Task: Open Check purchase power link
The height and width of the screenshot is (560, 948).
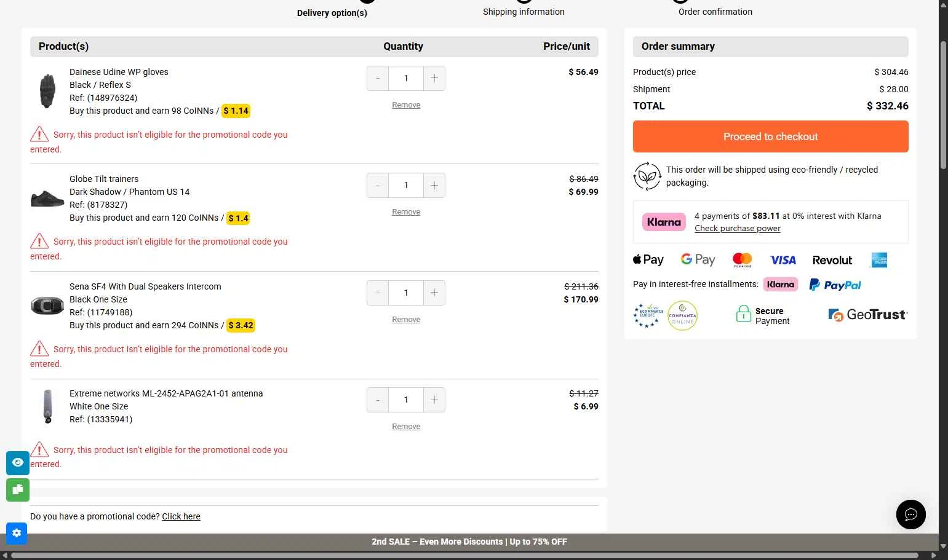Action: [x=738, y=228]
